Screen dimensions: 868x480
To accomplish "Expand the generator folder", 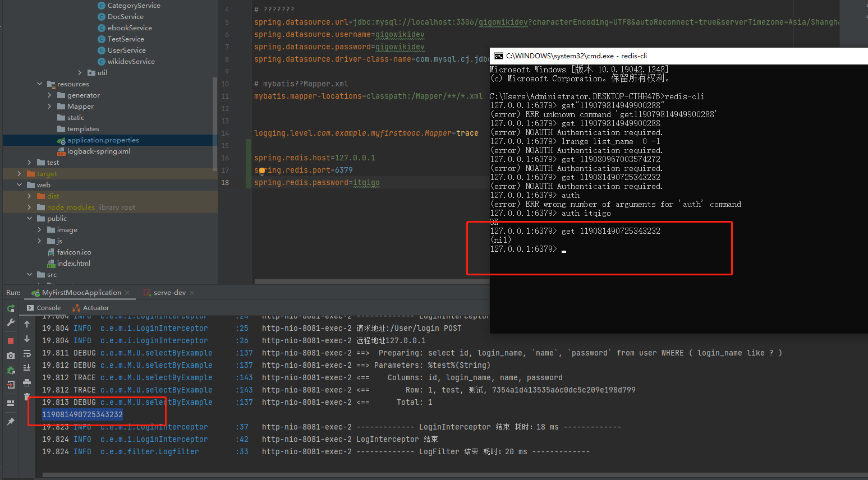I will coord(49,95).
